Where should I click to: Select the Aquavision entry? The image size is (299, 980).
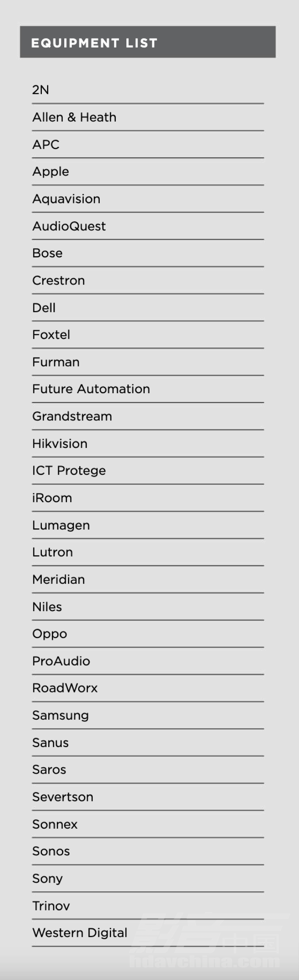coord(148,199)
